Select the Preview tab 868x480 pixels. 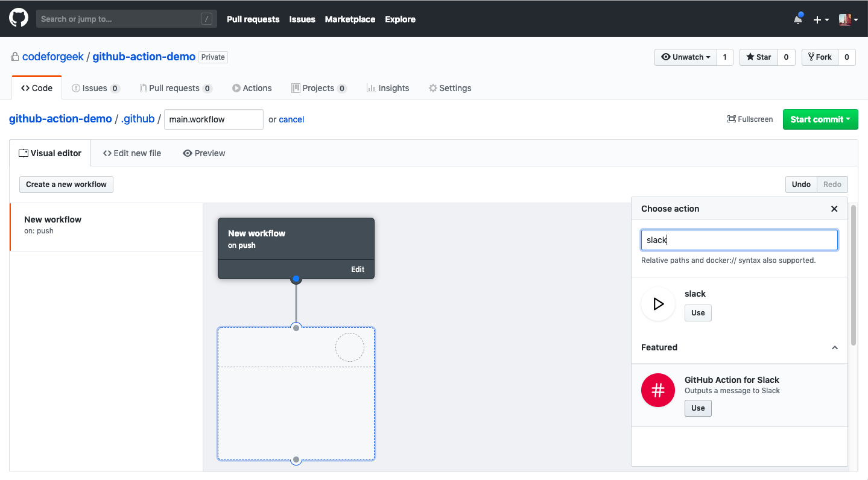(x=204, y=153)
